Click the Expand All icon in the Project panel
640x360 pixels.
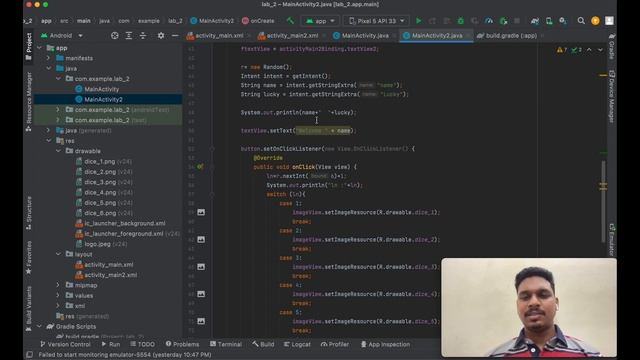point(129,36)
